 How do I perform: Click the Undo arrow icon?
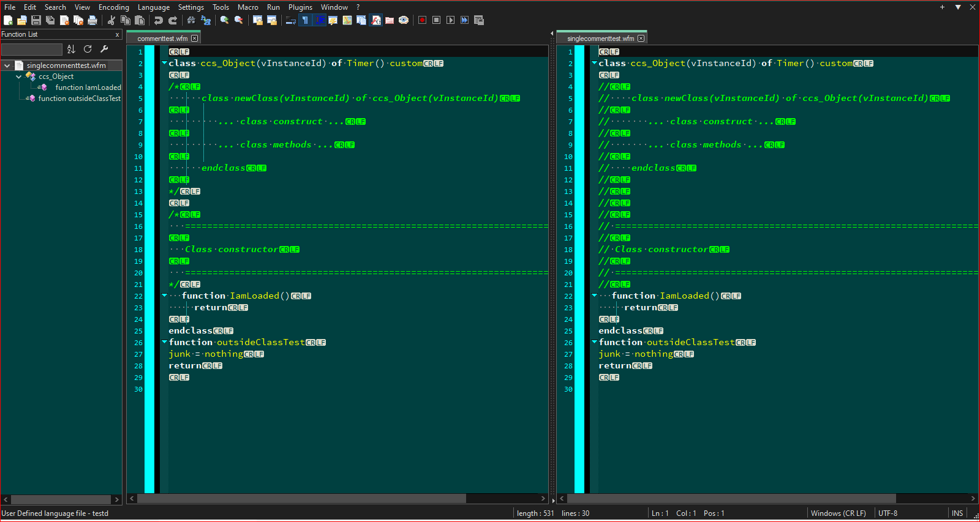[x=159, y=20]
